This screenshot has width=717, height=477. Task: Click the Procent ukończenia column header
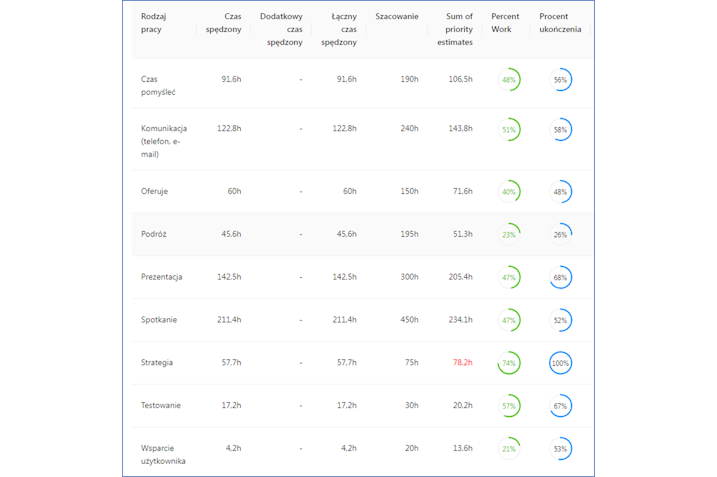coord(560,23)
